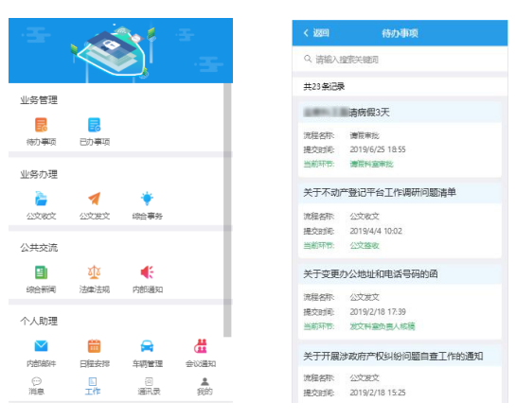Go back using the 返回 button
Screen dimensions: 516x420
(x=316, y=33)
